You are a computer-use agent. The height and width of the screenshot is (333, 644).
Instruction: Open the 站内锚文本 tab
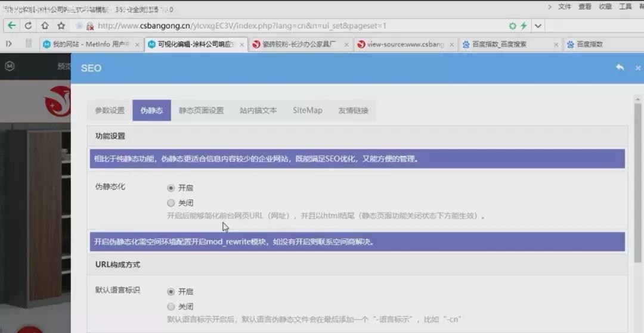coord(258,110)
